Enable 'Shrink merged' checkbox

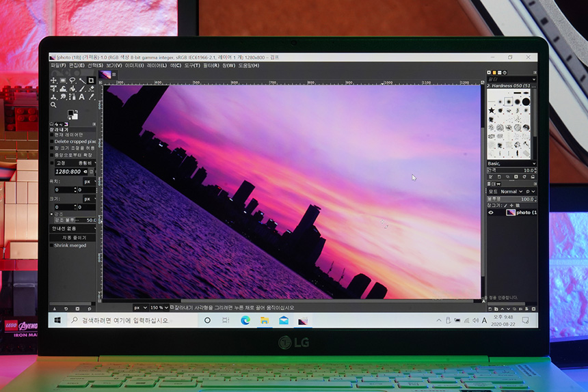click(x=52, y=245)
